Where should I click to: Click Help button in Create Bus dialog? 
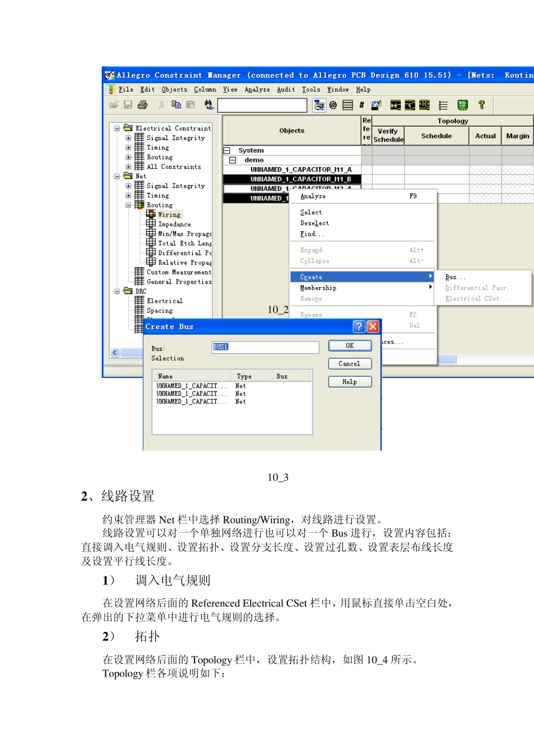[x=350, y=381]
